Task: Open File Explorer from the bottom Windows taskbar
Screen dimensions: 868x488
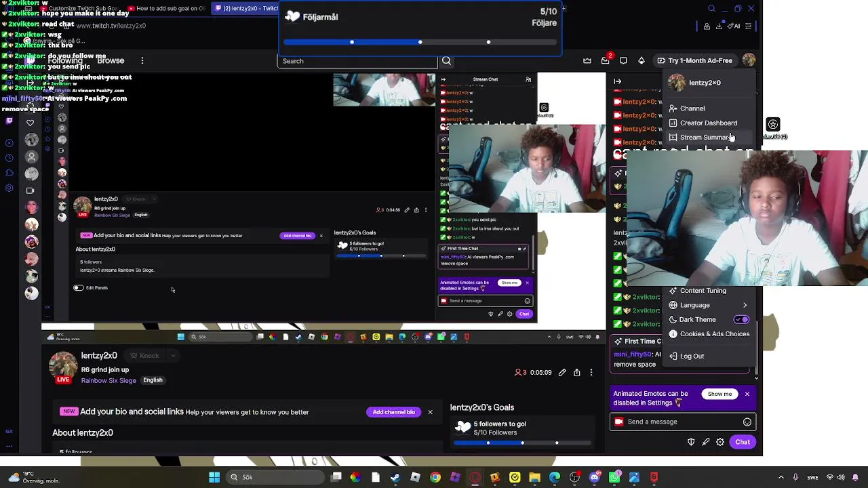Action: [535, 477]
